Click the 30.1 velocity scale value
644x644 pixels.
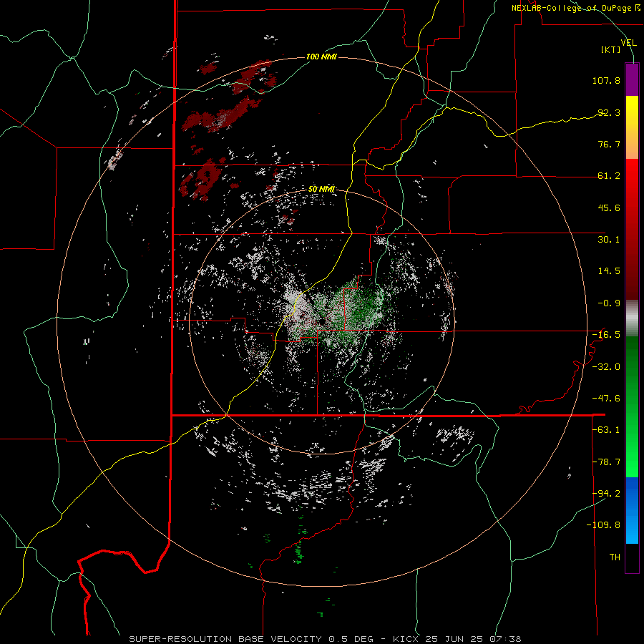point(609,240)
